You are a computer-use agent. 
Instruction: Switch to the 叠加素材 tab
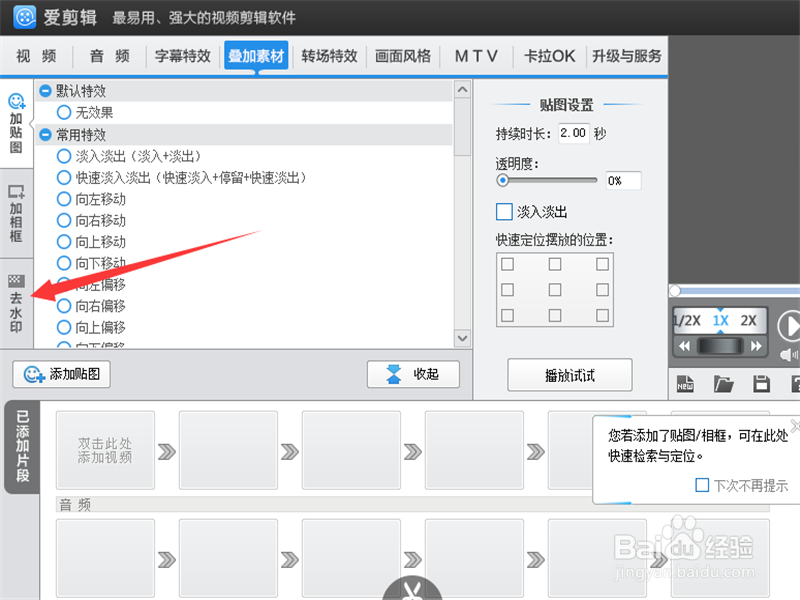click(256, 56)
